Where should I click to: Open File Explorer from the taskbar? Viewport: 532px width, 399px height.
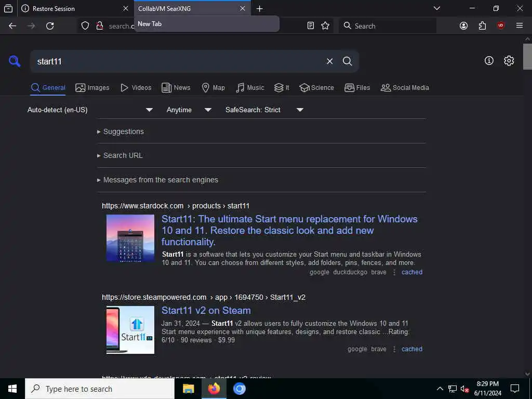(x=188, y=389)
